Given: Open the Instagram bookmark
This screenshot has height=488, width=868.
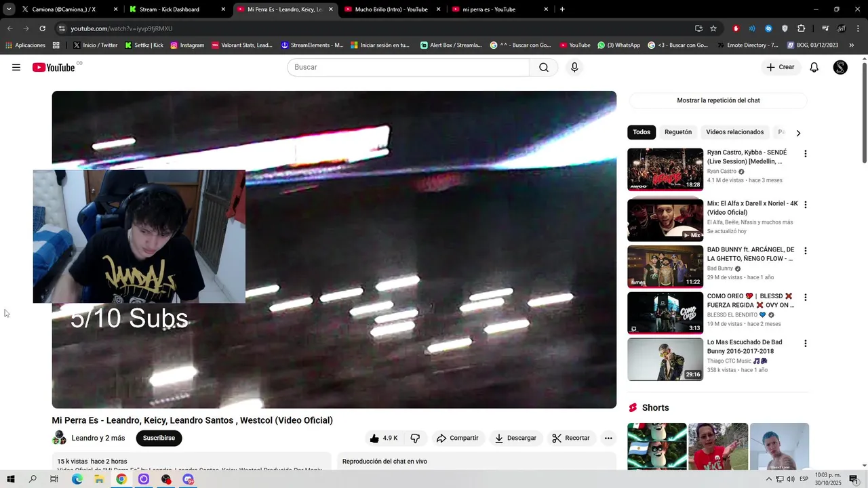Looking at the screenshot, I should 187,45.
